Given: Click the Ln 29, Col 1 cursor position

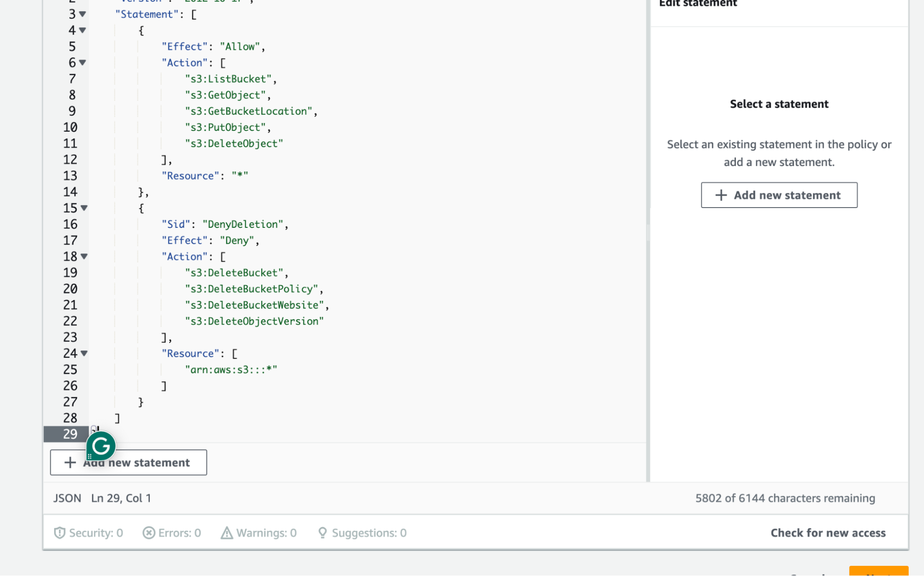Looking at the screenshot, I should pyautogui.click(x=121, y=498).
